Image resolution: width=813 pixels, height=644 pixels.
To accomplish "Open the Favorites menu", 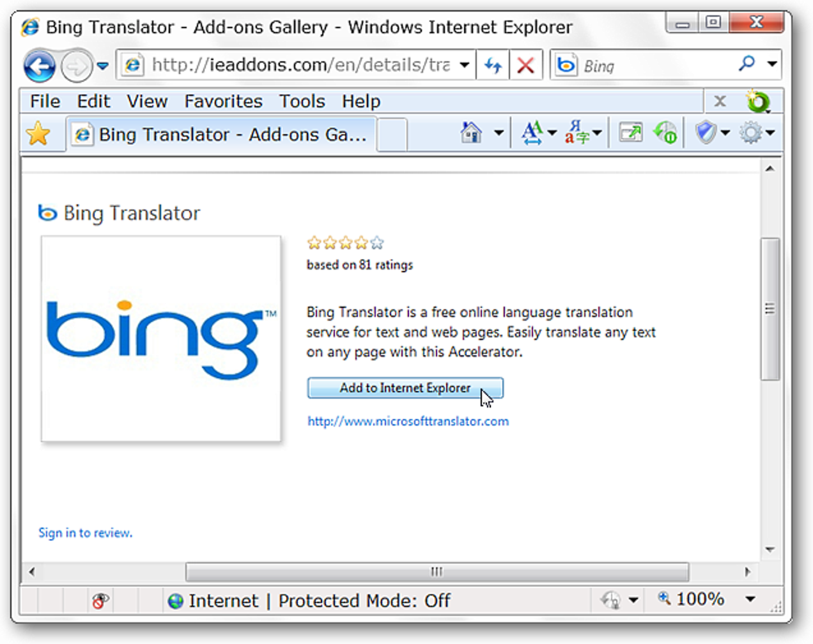I will [x=223, y=102].
